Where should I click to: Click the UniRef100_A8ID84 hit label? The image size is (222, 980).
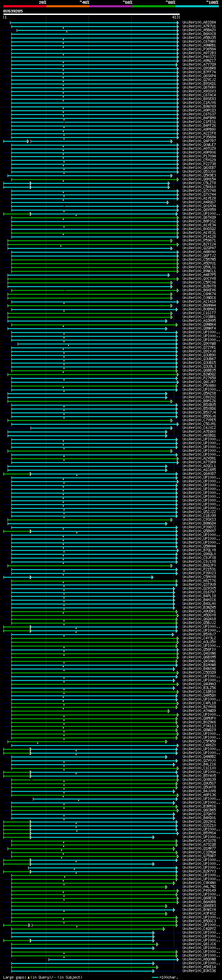pyautogui.click(x=199, y=23)
